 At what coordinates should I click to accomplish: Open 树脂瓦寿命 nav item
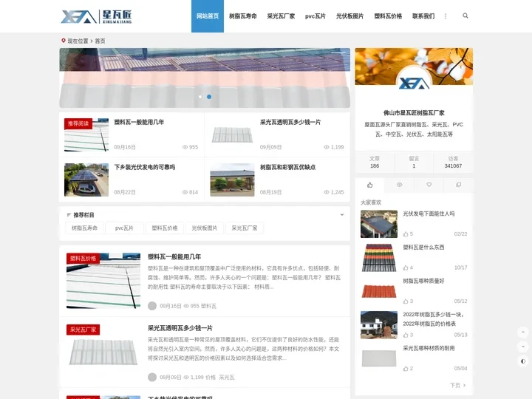(242, 16)
